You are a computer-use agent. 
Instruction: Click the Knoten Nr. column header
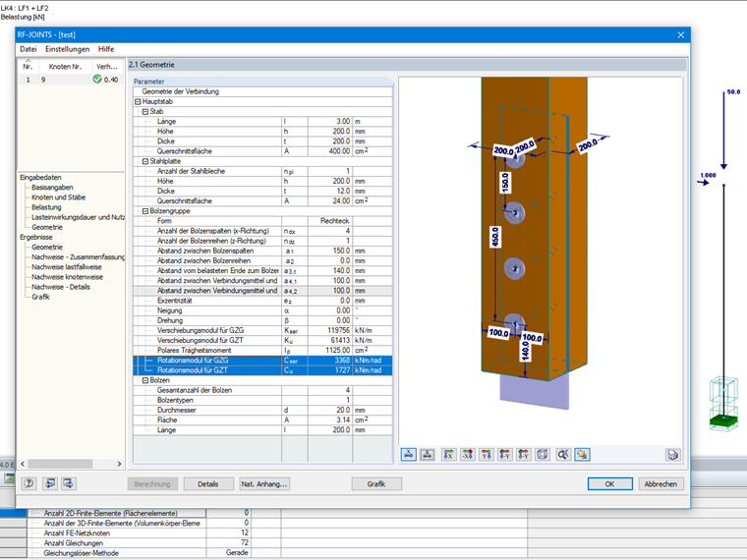[65, 66]
